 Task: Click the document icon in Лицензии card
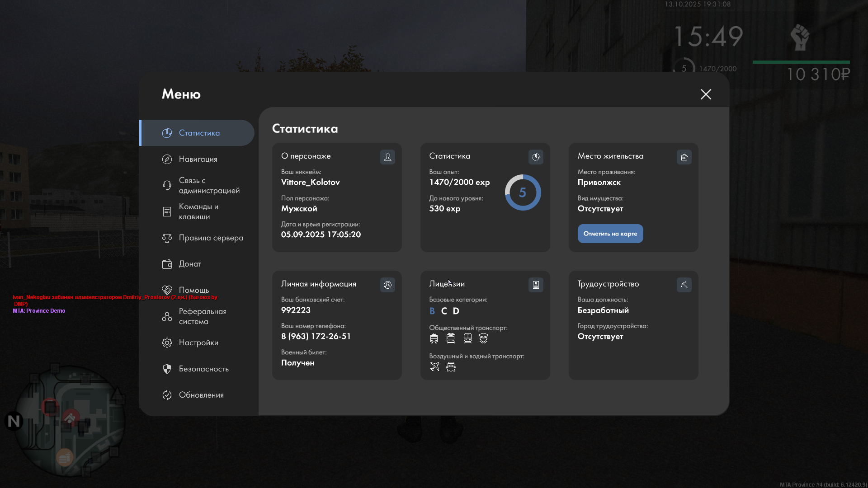[x=536, y=285]
